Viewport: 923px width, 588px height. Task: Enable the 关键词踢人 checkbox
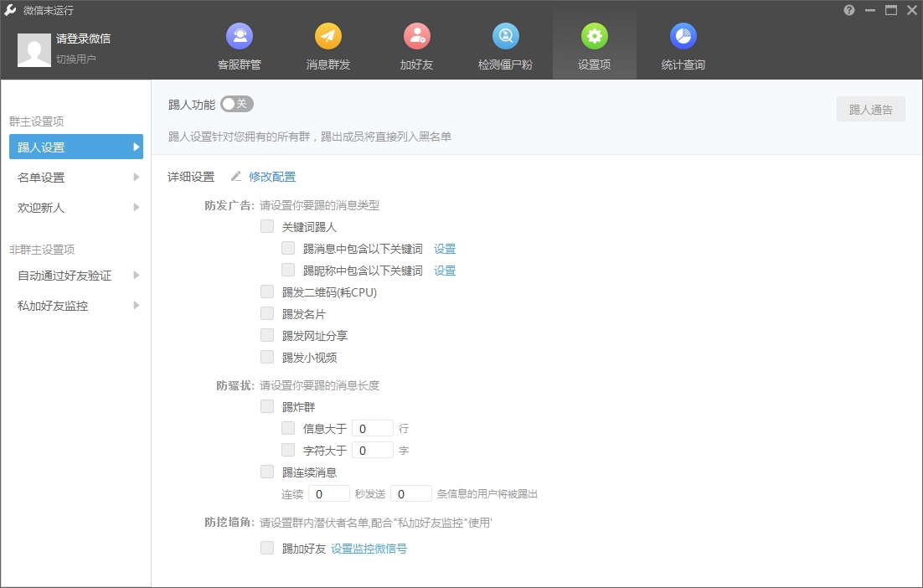click(x=267, y=226)
